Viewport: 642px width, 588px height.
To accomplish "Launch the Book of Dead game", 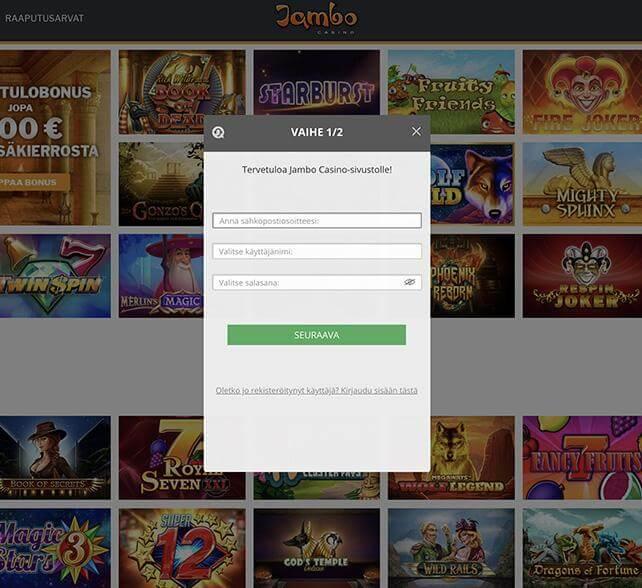I will point(181,92).
